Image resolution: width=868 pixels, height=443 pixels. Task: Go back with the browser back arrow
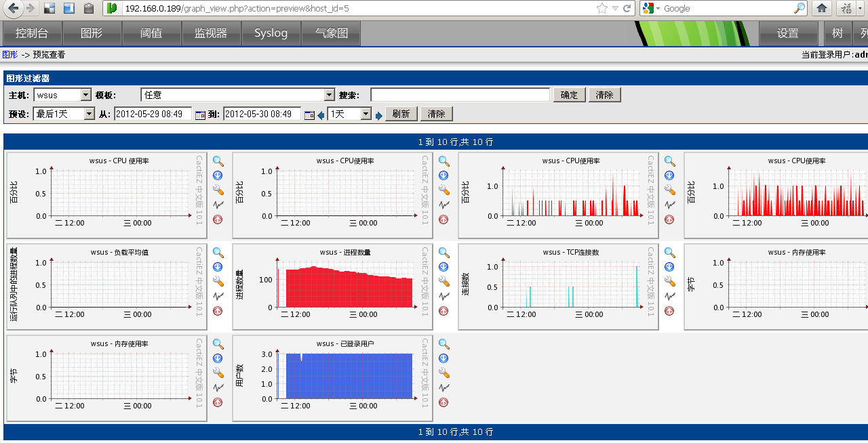[x=13, y=8]
